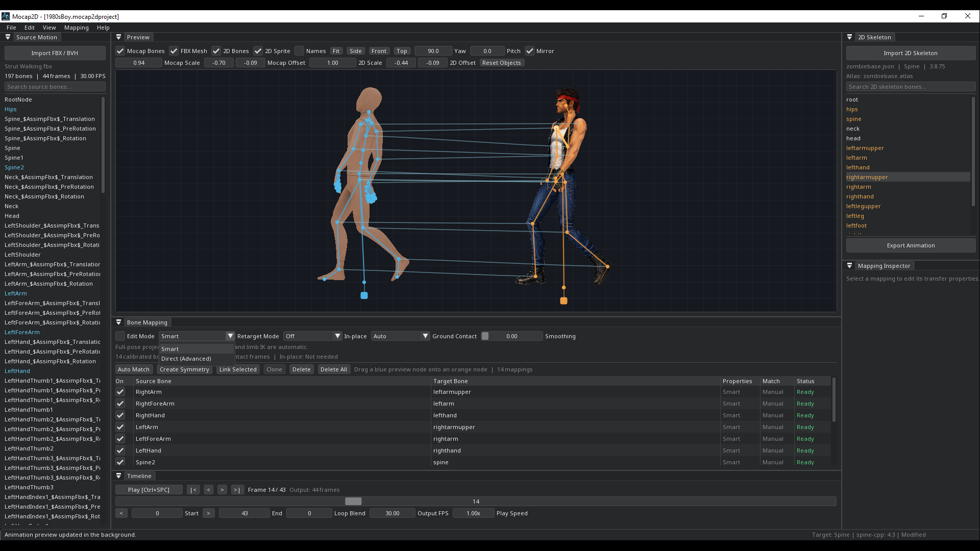The height and width of the screenshot is (551, 980).
Task: Click the Output FPS value field
Action: [x=393, y=513]
